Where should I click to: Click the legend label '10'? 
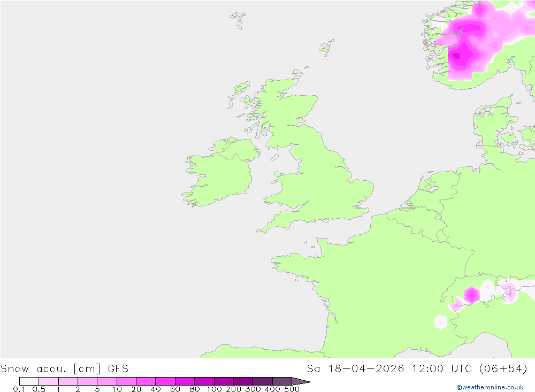click(x=117, y=389)
